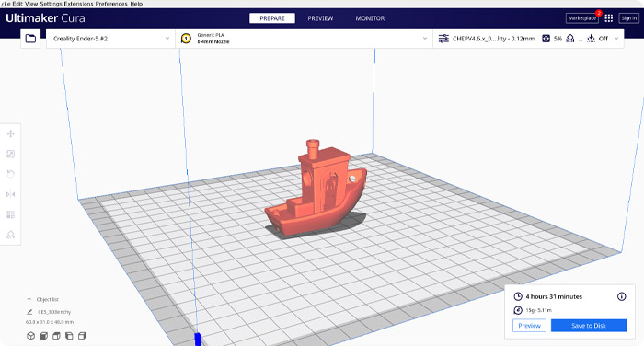Screen dimensions: 644x346
Task: Switch to PREVIEW stage
Action: (x=320, y=18)
